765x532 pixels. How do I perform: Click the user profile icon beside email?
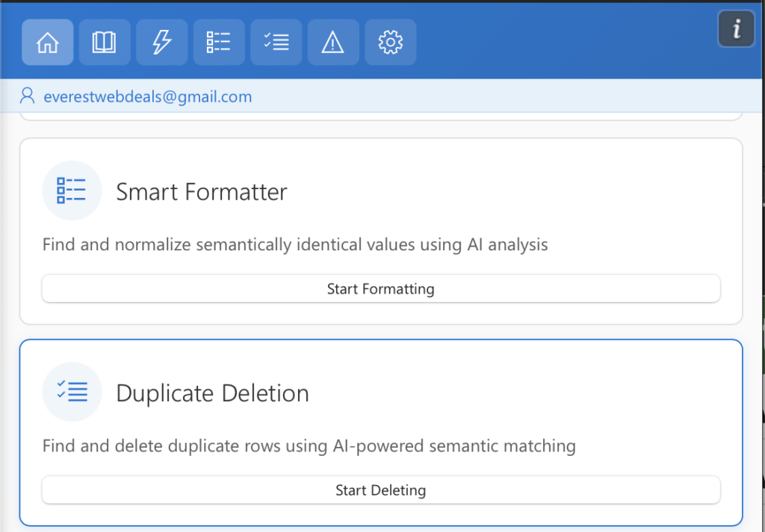28,96
